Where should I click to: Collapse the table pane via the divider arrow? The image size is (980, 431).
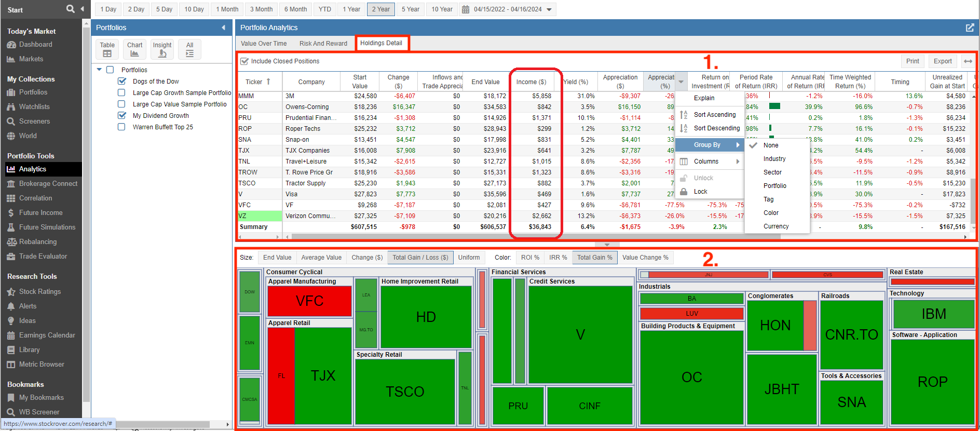click(607, 245)
